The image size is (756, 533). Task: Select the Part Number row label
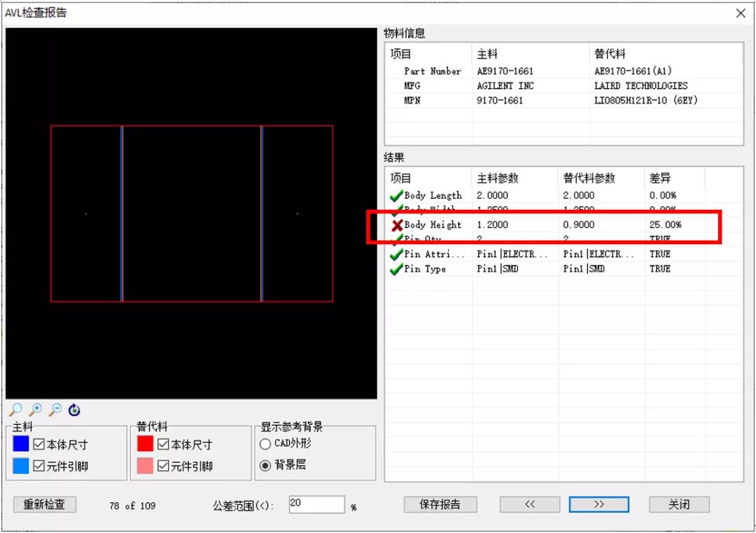433,71
